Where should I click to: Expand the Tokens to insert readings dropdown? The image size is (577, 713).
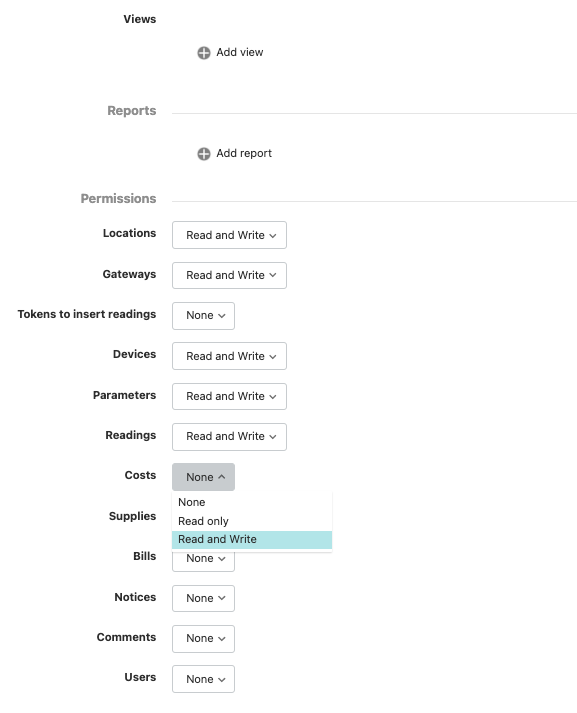203,316
